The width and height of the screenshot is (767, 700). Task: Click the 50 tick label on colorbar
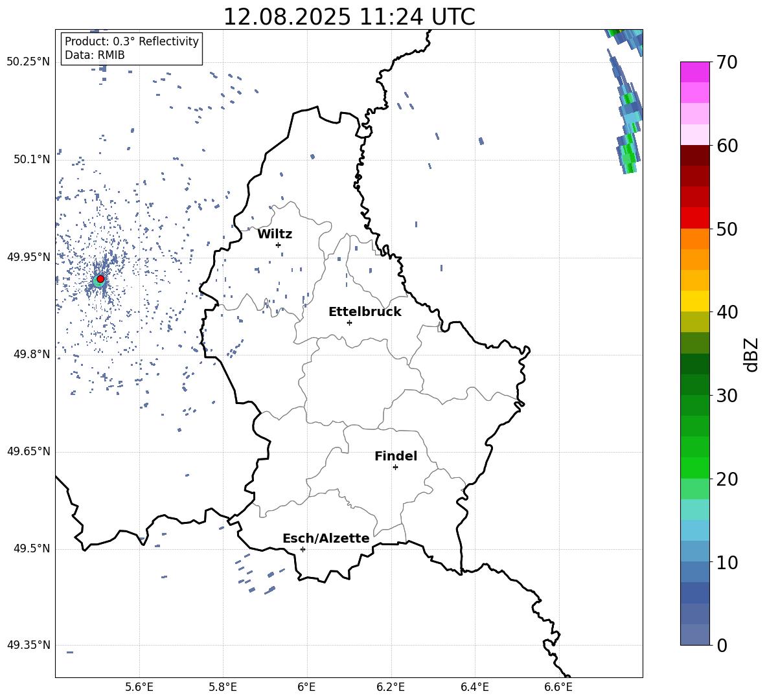click(x=727, y=229)
